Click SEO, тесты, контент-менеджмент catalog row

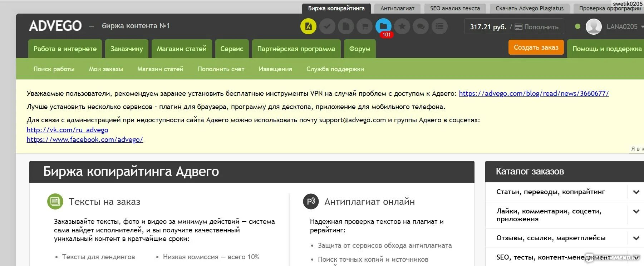(565, 257)
